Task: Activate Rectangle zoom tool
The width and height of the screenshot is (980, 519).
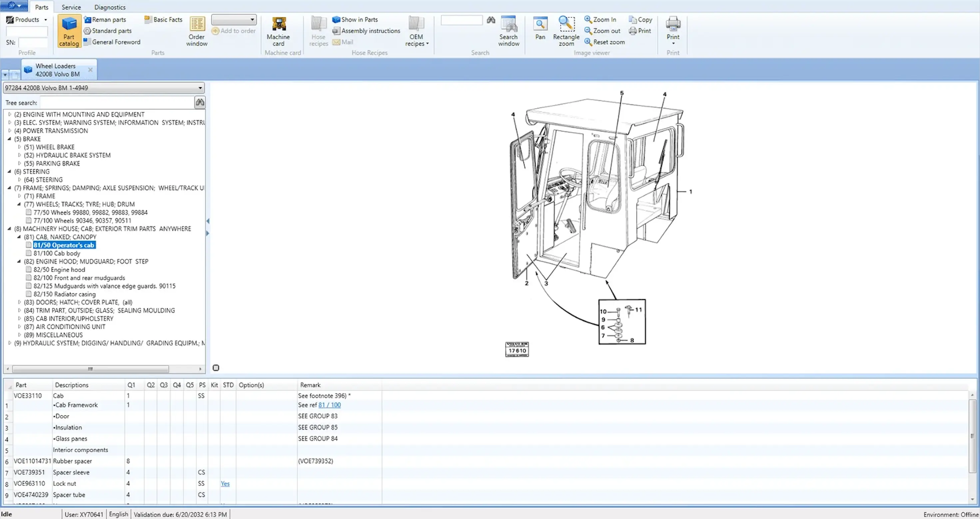Action: [x=566, y=31]
